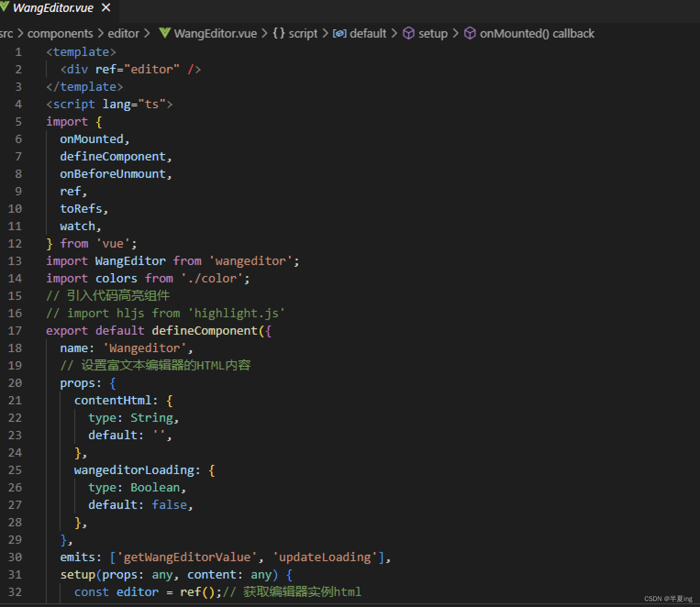Click 'onBeforeUnmount,' in the import list
This screenshot has height=607, width=700.
116,174
